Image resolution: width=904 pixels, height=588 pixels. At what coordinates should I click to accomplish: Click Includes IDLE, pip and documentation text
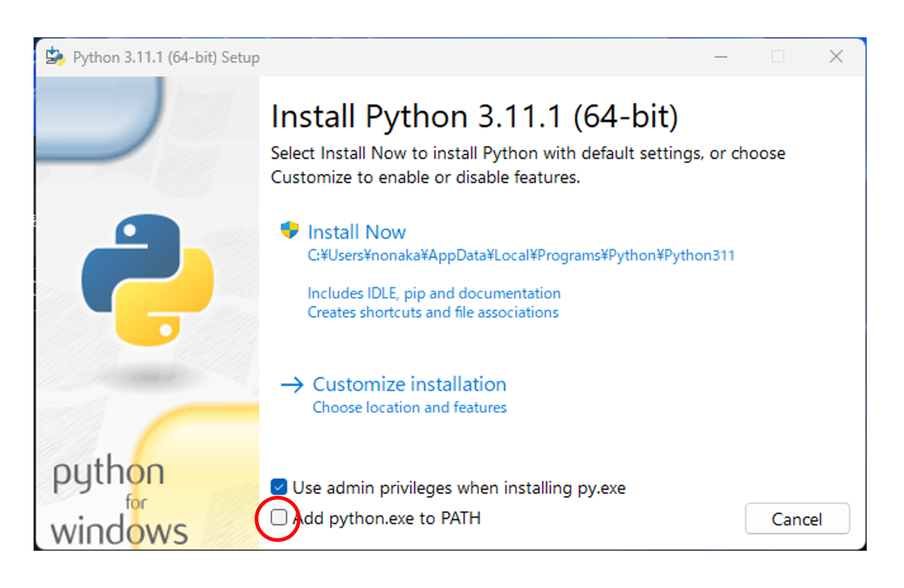click(x=434, y=293)
